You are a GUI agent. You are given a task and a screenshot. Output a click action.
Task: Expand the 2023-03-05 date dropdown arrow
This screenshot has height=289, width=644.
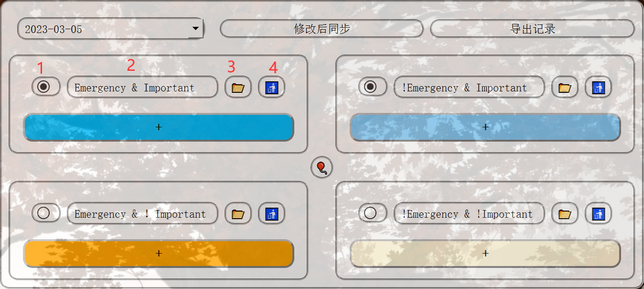195,29
